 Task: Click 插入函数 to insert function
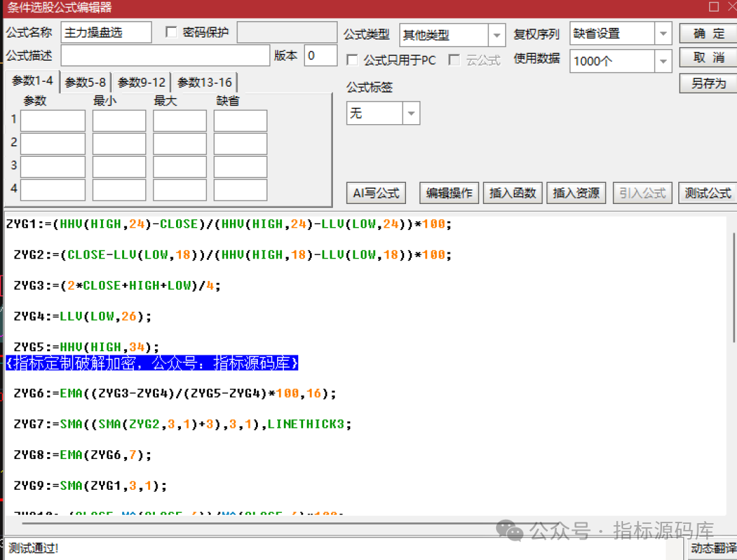click(x=513, y=193)
